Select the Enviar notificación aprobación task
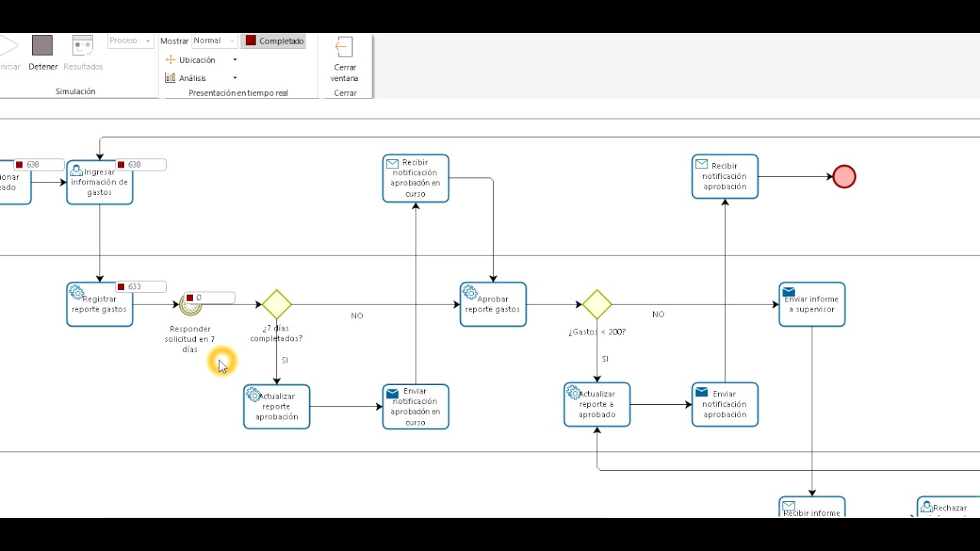 pyautogui.click(x=725, y=404)
